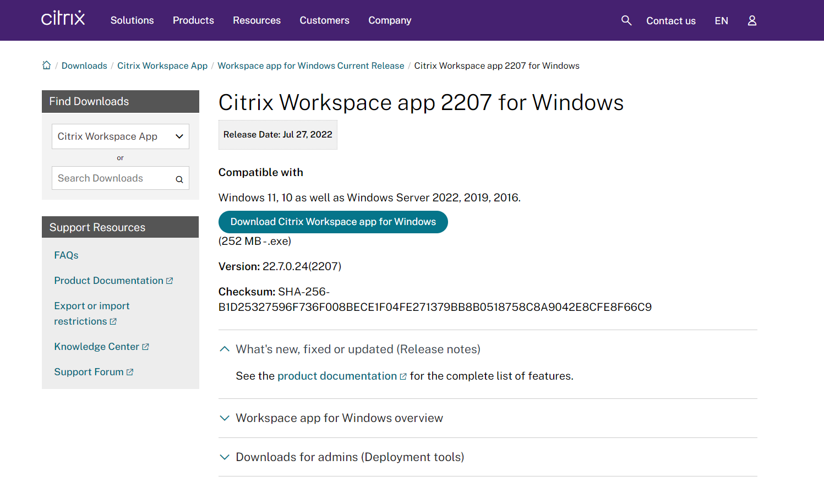
Task: Open the search magnifier in the header
Action: pyautogui.click(x=626, y=20)
